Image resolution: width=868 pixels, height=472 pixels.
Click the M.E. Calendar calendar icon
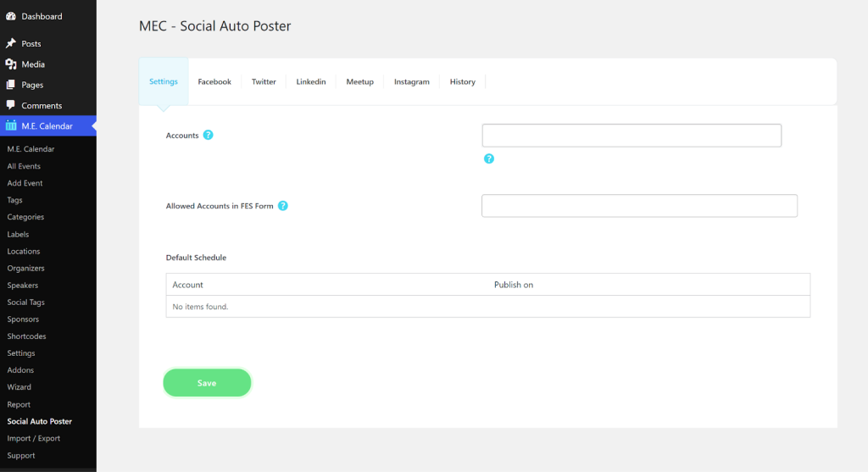[10, 125]
